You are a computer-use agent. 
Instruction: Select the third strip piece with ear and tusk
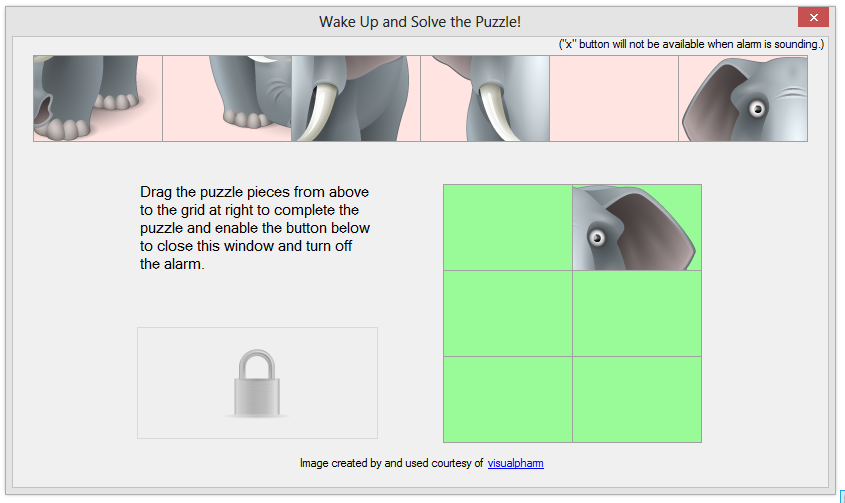click(356, 98)
